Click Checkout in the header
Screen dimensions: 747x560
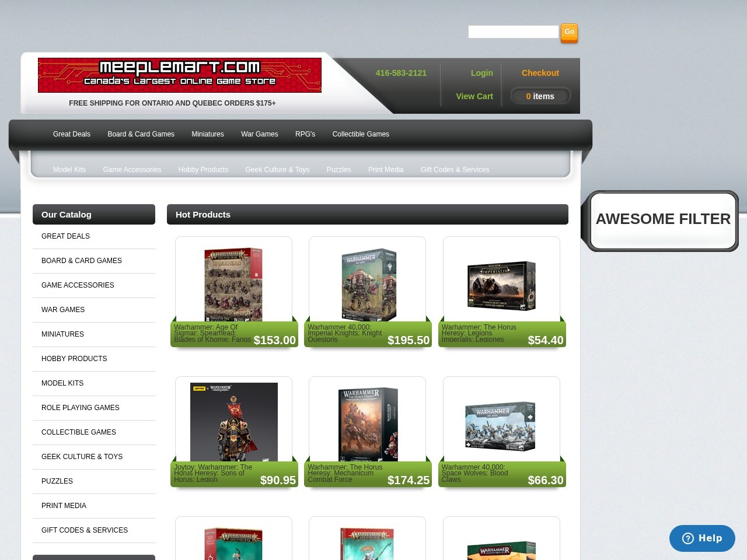[540, 73]
